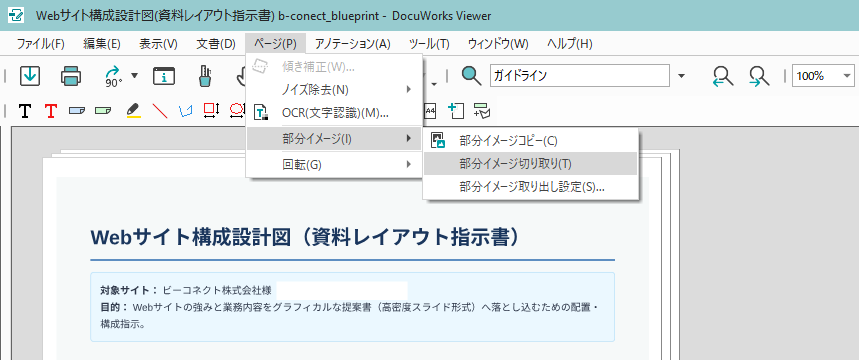Open the ファイル(F) menu
This screenshot has width=859, height=360.
tap(41, 44)
